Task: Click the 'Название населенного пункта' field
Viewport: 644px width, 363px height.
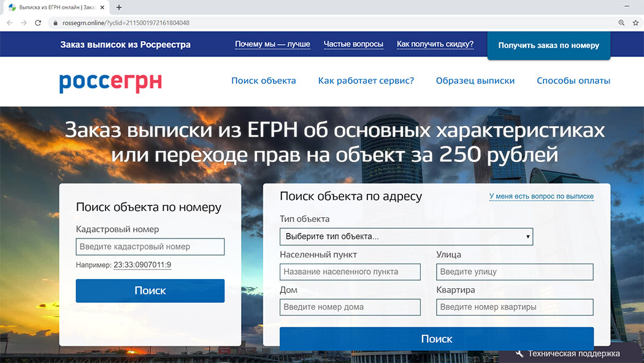Action: click(x=350, y=272)
